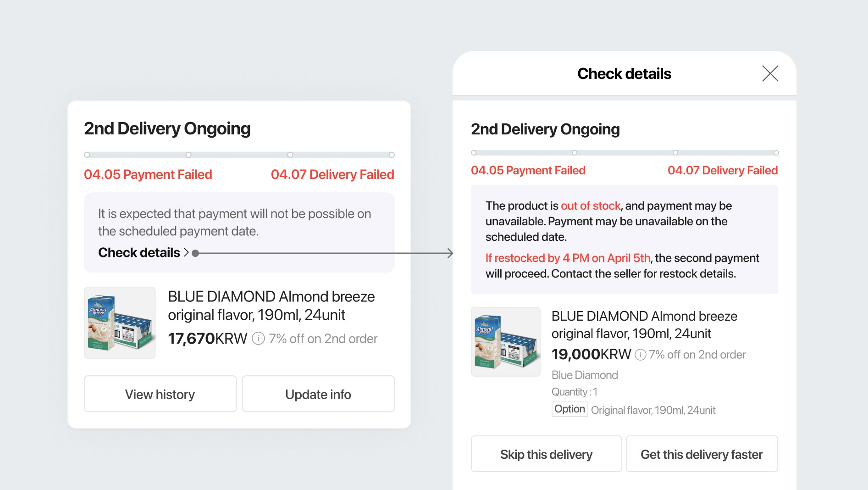Click Update info button

pos(318,394)
